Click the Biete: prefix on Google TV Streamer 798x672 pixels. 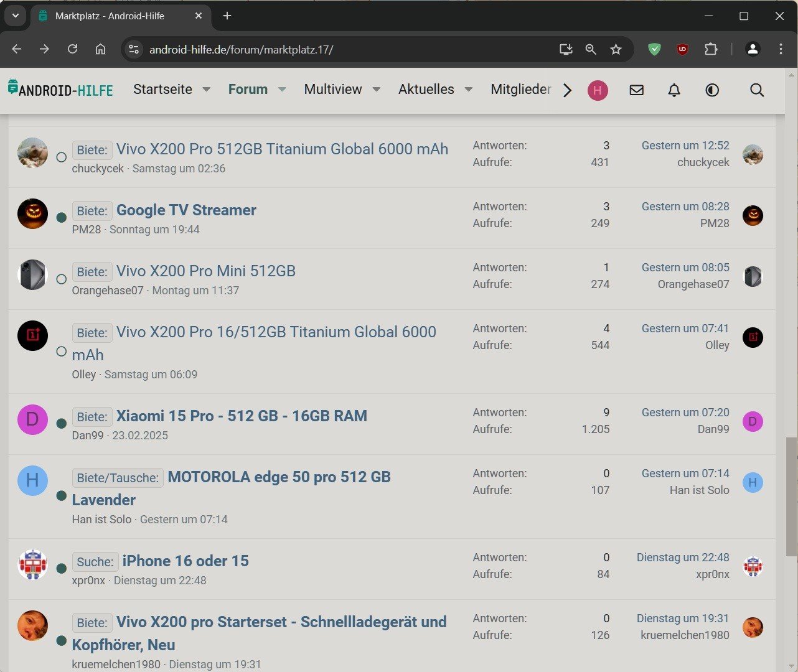click(x=92, y=211)
